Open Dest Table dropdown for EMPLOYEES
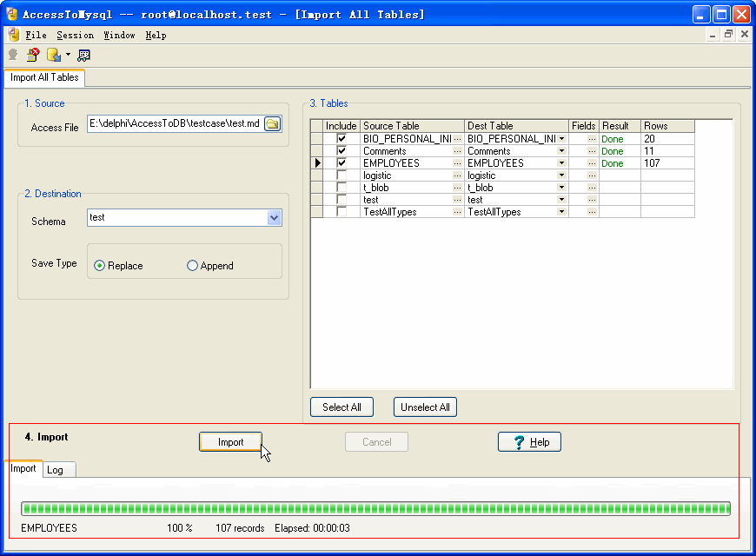This screenshot has width=756, height=556. pyautogui.click(x=561, y=163)
